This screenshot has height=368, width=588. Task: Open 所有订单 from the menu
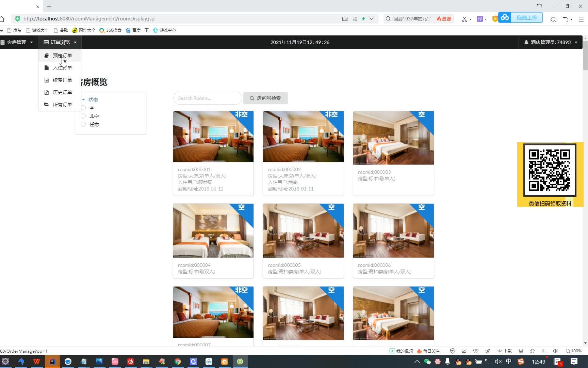click(60, 105)
